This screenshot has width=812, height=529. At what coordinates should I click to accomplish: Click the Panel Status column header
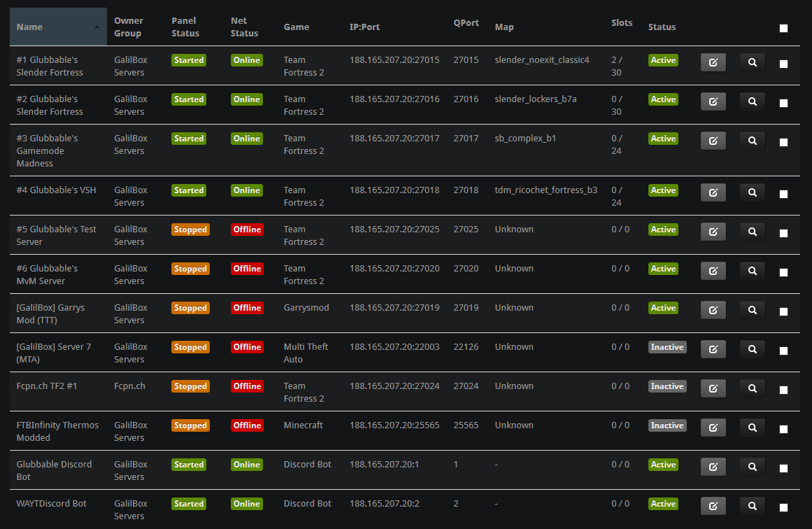coord(185,27)
